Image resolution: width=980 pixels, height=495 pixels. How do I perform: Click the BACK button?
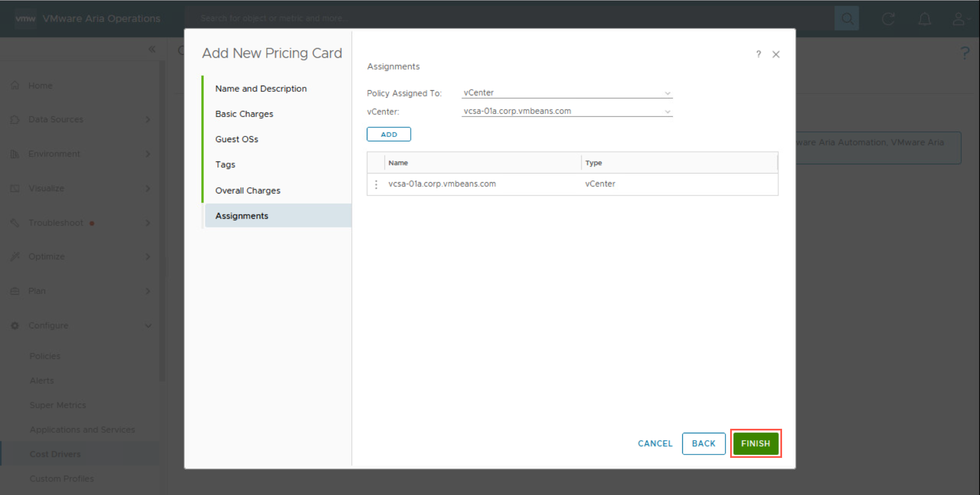coord(703,444)
